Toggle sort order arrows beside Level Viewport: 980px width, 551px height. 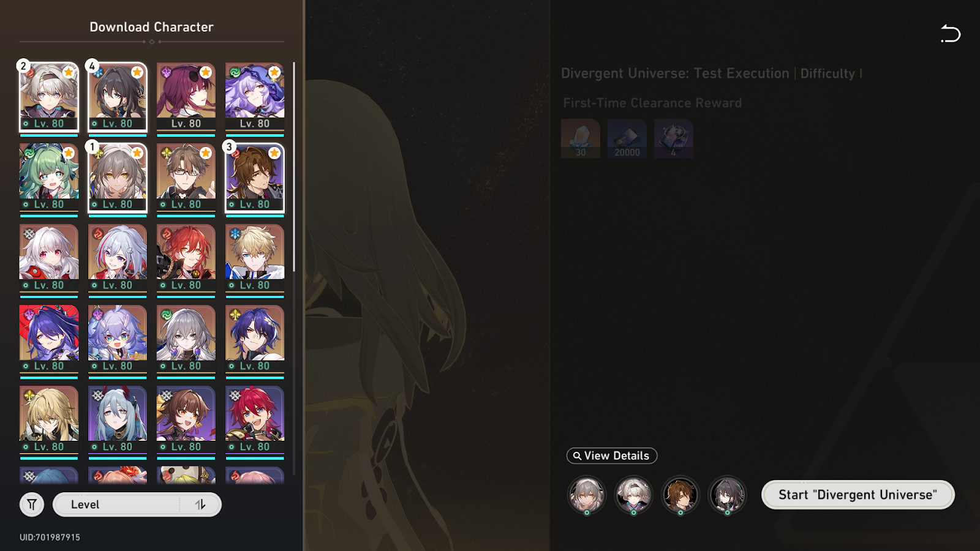click(200, 504)
